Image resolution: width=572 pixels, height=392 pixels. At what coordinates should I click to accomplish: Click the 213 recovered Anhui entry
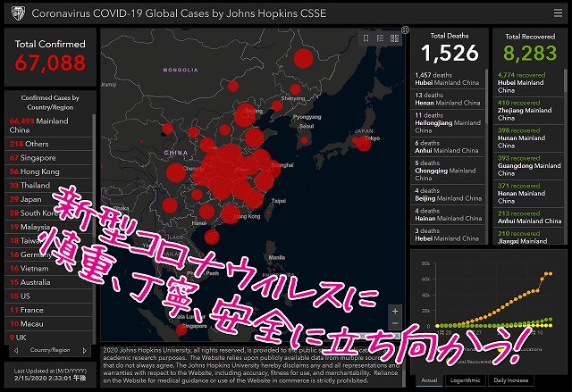(x=528, y=217)
